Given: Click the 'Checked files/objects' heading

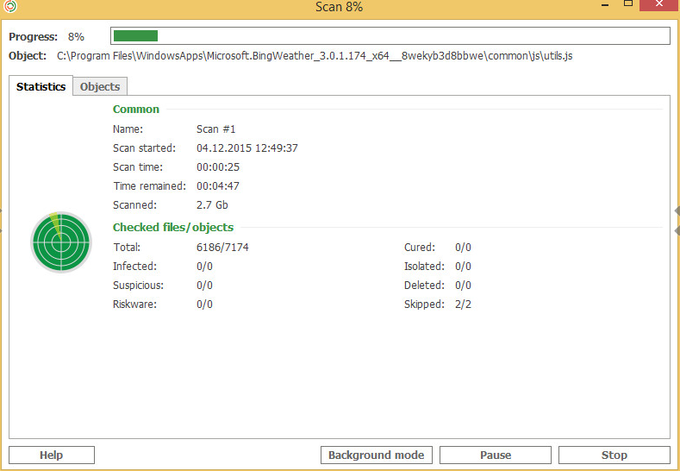Looking at the screenshot, I should point(173,227).
